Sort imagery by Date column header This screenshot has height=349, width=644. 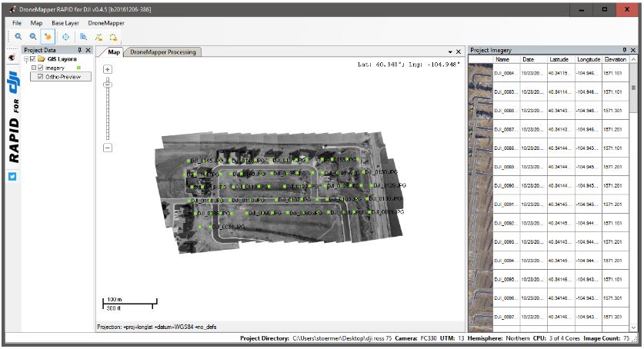[533, 59]
